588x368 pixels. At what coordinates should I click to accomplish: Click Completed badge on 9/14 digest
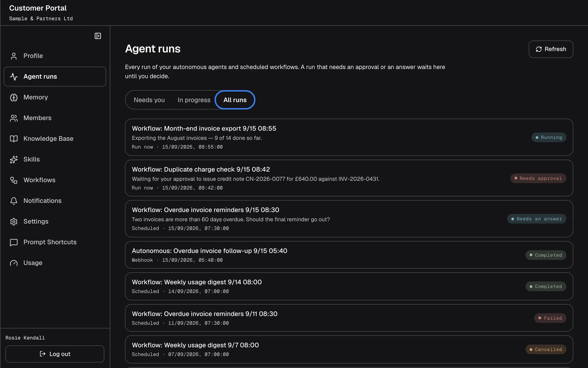click(546, 287)
